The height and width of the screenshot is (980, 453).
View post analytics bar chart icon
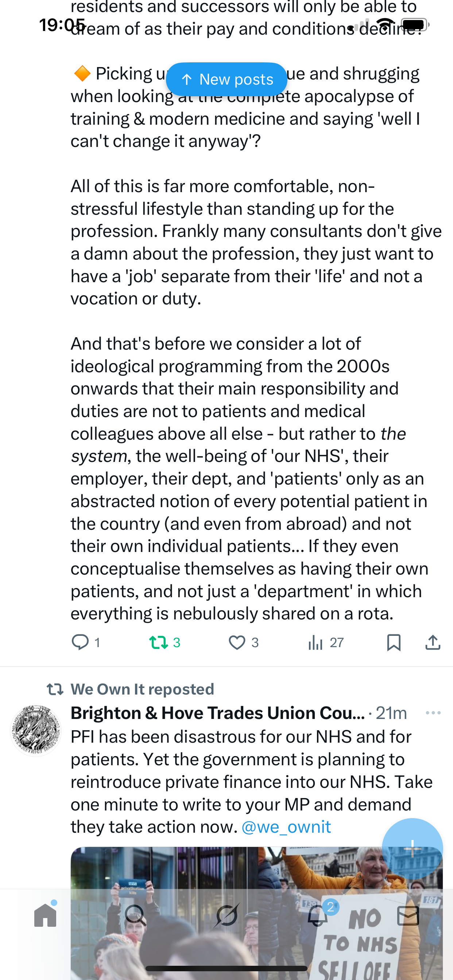[315, 642]
